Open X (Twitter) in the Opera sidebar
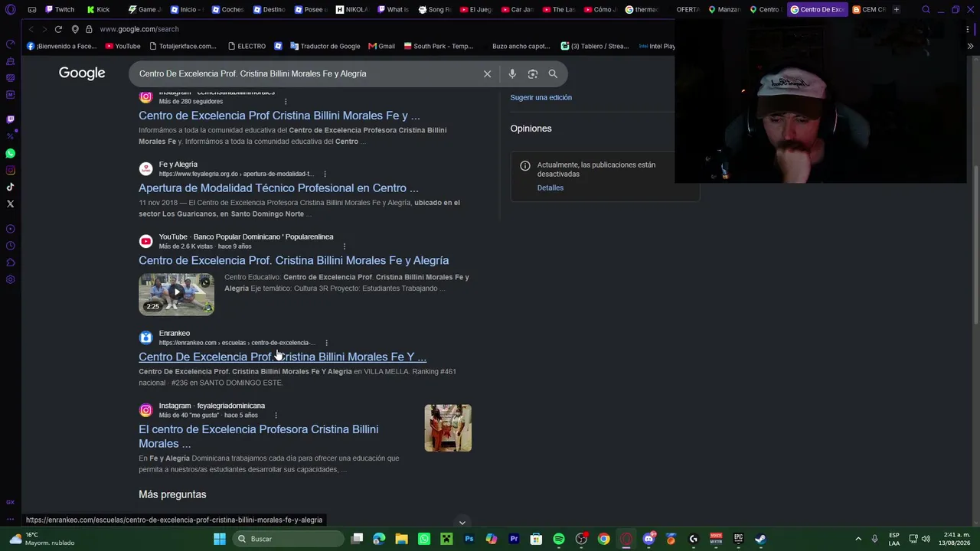 10,204
